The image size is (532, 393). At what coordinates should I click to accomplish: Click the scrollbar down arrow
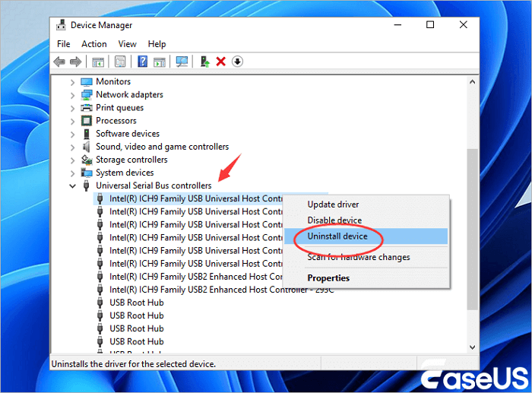coord(472,347)
